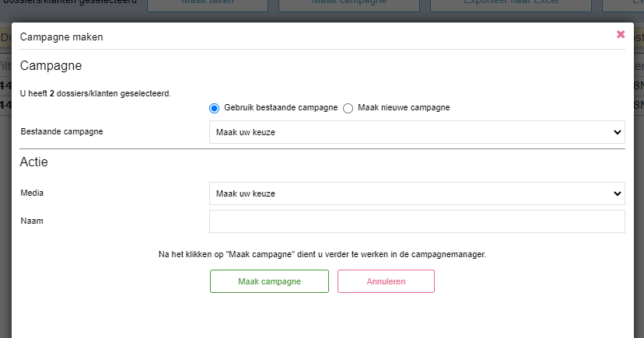Click the Campagne section heading
Viewport: 644px width, 338px height.
51,65
